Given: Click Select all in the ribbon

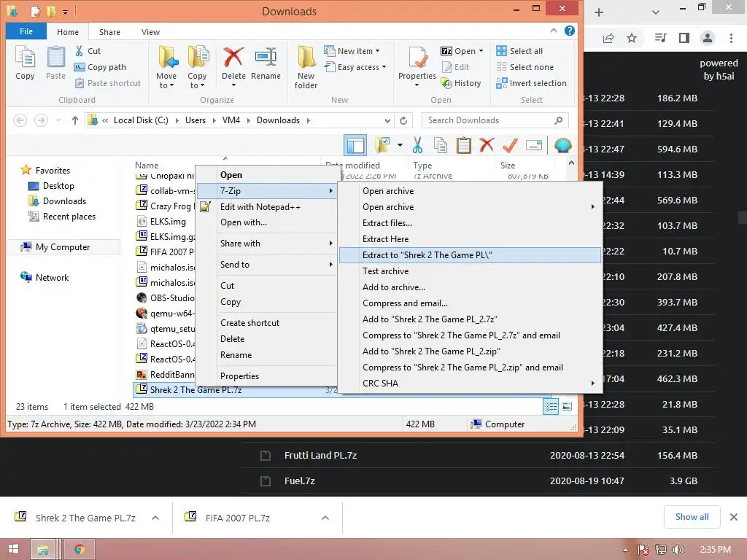Looking at the screenshot, I should point(519,51).
